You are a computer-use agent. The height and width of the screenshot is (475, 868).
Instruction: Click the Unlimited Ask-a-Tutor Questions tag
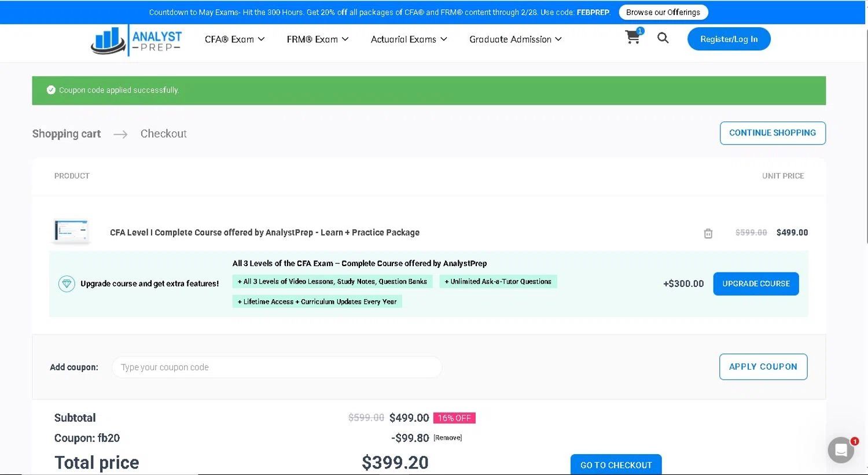tap(498, 282)
